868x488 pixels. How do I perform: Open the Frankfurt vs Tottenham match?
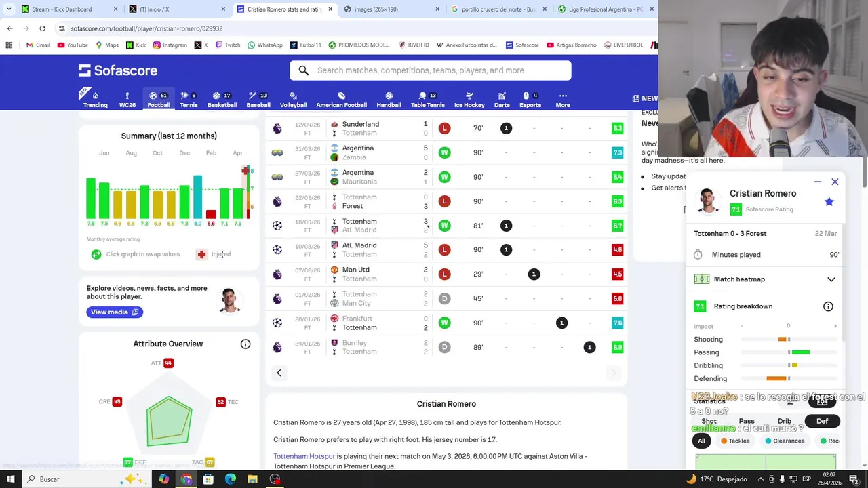(446, 323)
